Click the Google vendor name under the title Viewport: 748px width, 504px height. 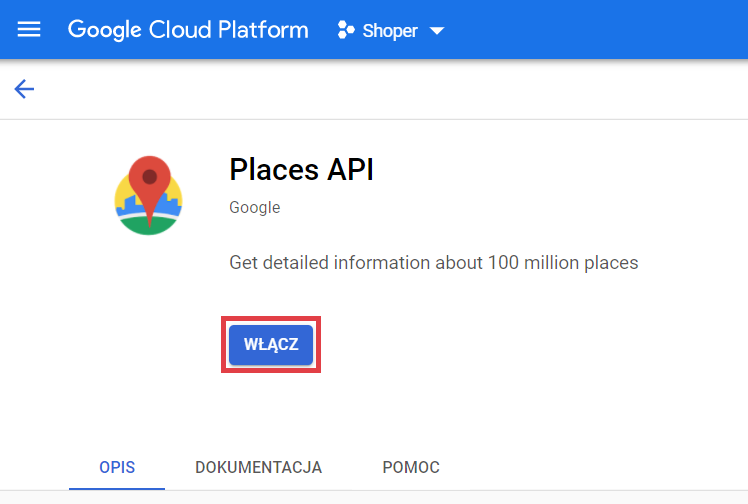(254, 208)
